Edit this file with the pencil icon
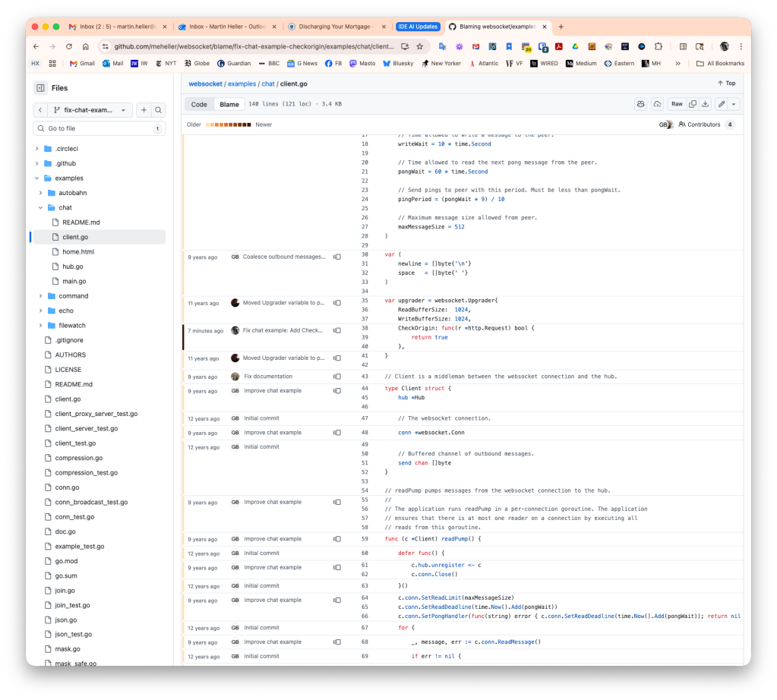The width and height of the screenshot is (777, 700). click(719, 103)
